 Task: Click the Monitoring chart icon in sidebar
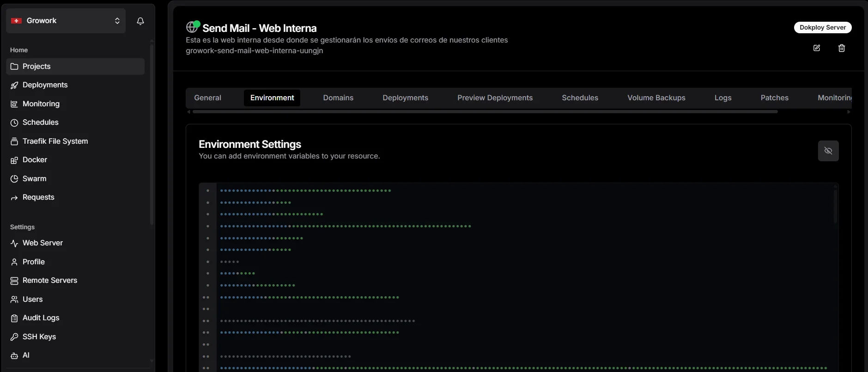(14, 104)
